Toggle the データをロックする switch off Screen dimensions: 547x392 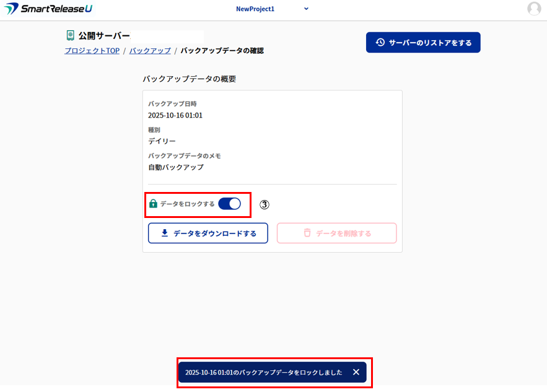click(229, 204)
